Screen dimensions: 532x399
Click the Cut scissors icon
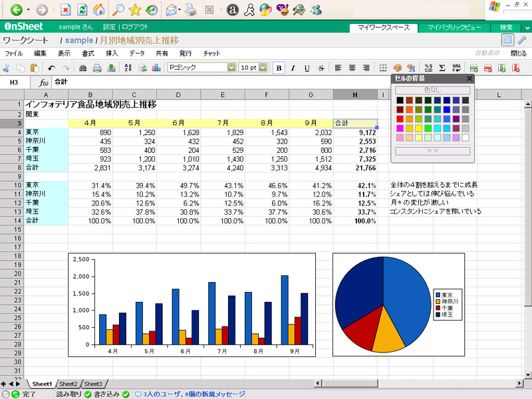(x=6, y=68)
